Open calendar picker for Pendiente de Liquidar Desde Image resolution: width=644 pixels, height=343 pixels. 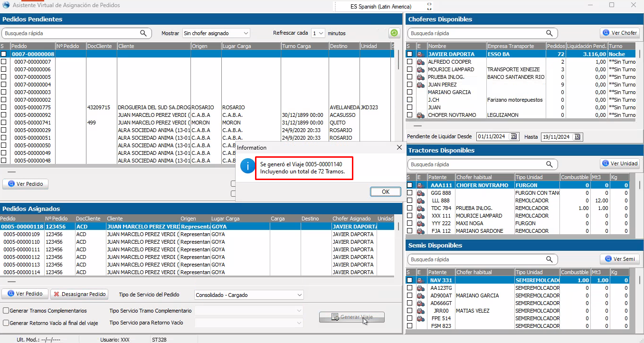point(513,137)
